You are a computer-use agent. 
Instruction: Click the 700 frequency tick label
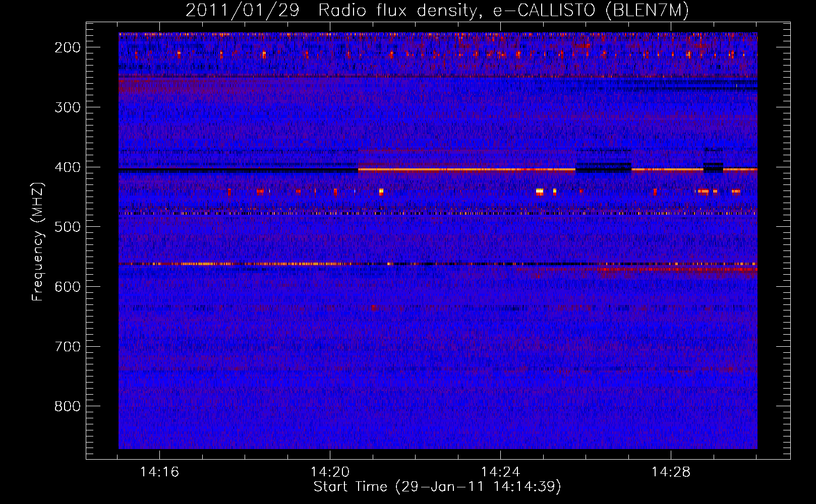pos(68,347)
